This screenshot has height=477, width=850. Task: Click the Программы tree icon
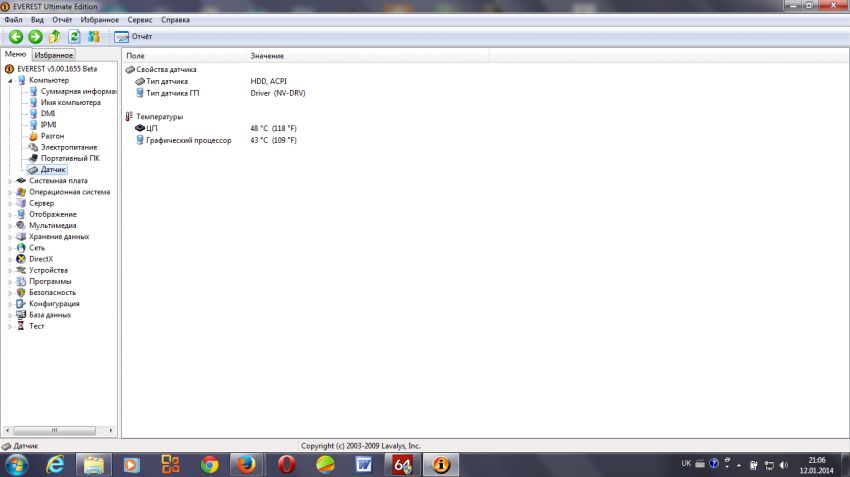(x=21, y=281)
